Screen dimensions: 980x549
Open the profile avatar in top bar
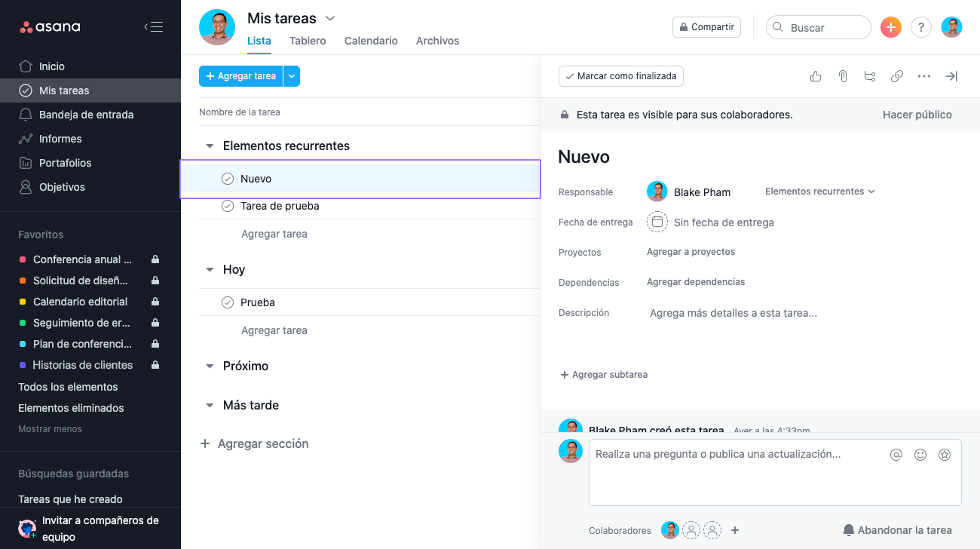click(951, 27)
